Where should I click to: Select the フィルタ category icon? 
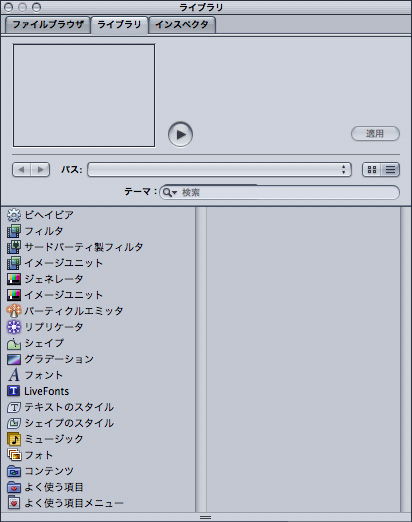pyautogui.click(x=14, y=231)
